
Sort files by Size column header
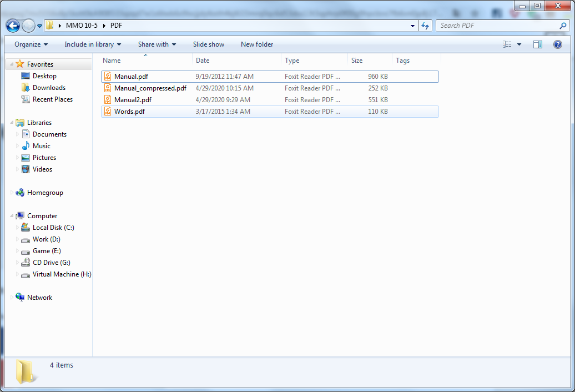coord(357,61)
